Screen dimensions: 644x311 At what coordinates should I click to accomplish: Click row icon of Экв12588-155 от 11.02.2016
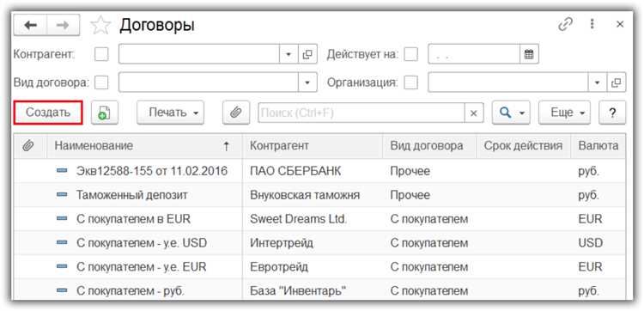pyautogui.click(x=62, y=170)
